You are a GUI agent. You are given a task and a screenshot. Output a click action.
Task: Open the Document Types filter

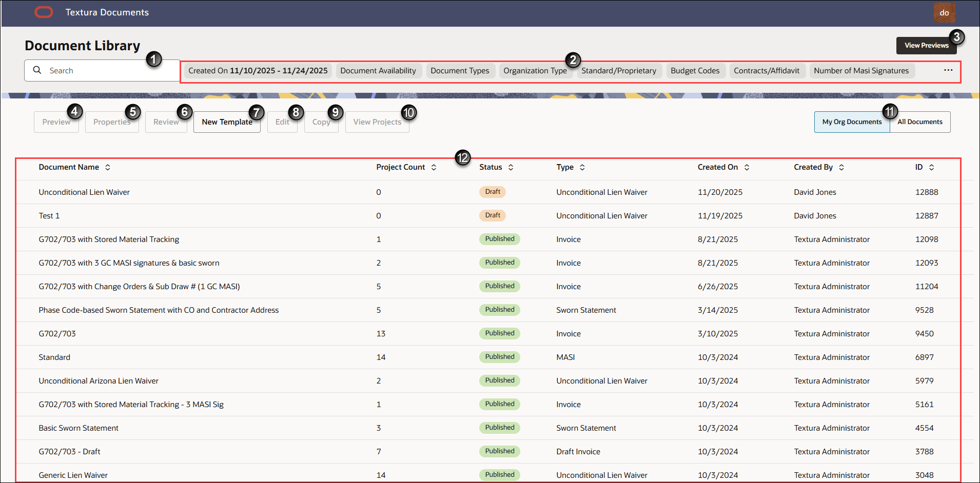pos(460,70)
